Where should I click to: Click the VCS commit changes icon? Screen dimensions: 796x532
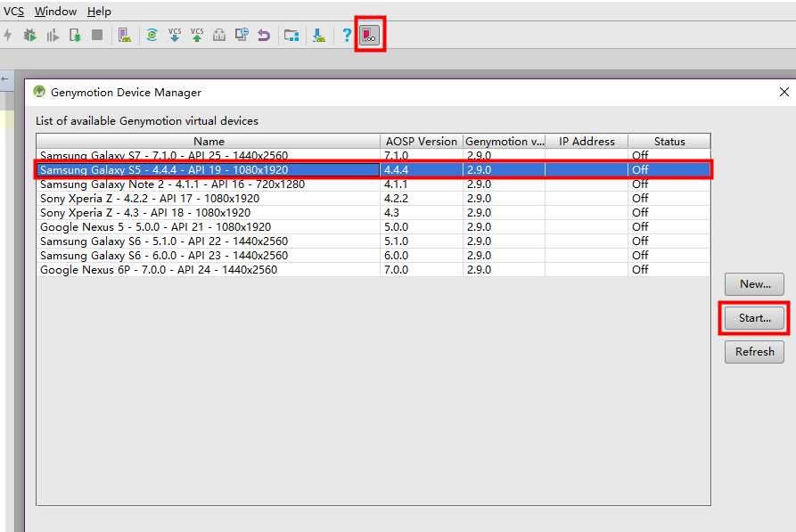197,35
